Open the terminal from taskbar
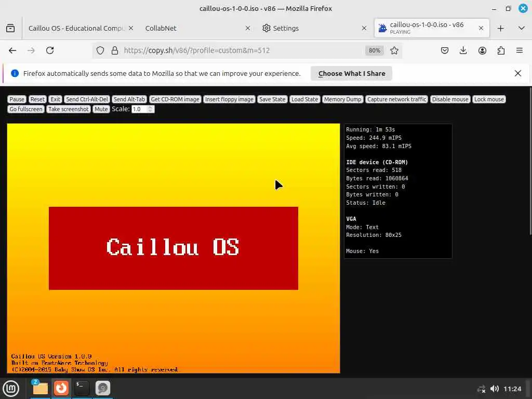 click(x=82, y=388)
